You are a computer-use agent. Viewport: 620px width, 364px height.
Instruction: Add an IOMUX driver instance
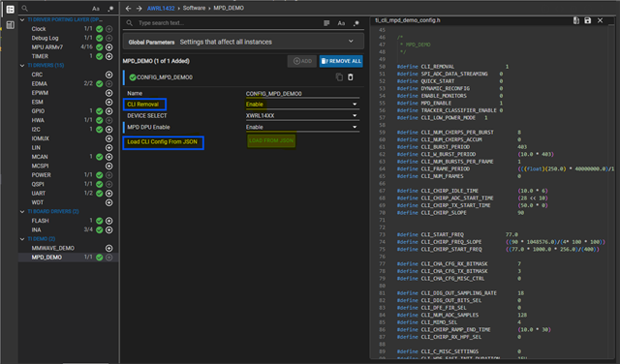[x=109, y=138]
